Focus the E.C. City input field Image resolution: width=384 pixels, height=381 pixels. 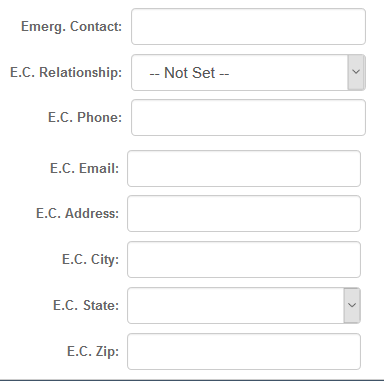[244, 260]
